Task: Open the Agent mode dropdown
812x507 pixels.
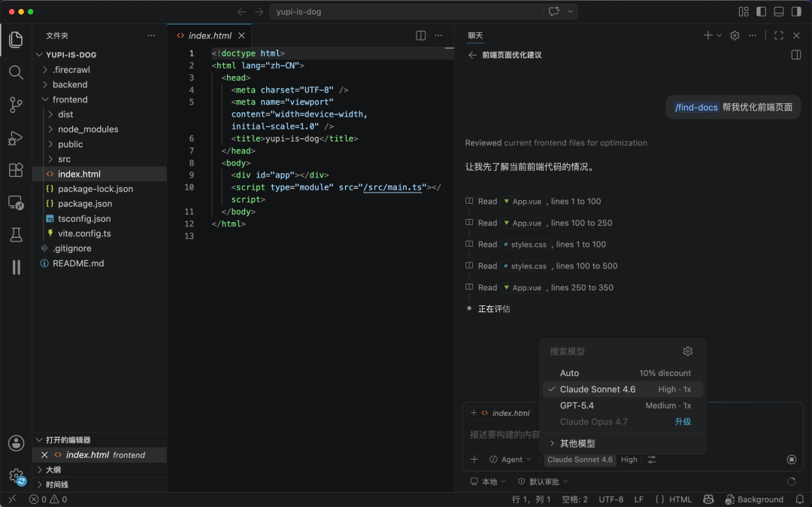Action: [510, 460]
